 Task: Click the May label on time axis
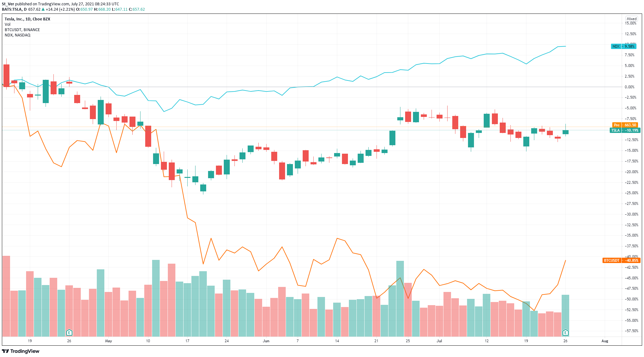(x=108, y=341)
